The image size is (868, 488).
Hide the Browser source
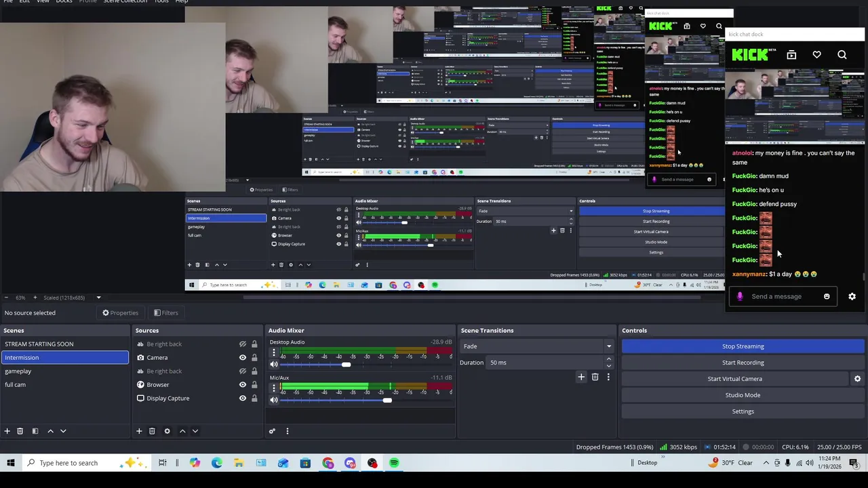click(x=243, y=385)
